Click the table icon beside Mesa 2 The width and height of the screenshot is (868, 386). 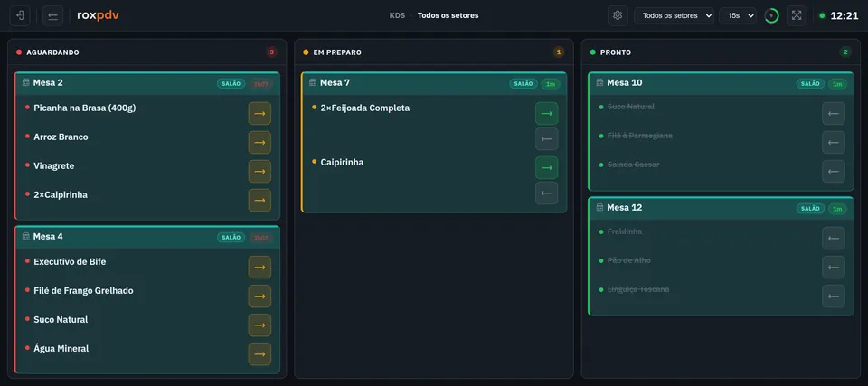25,82
